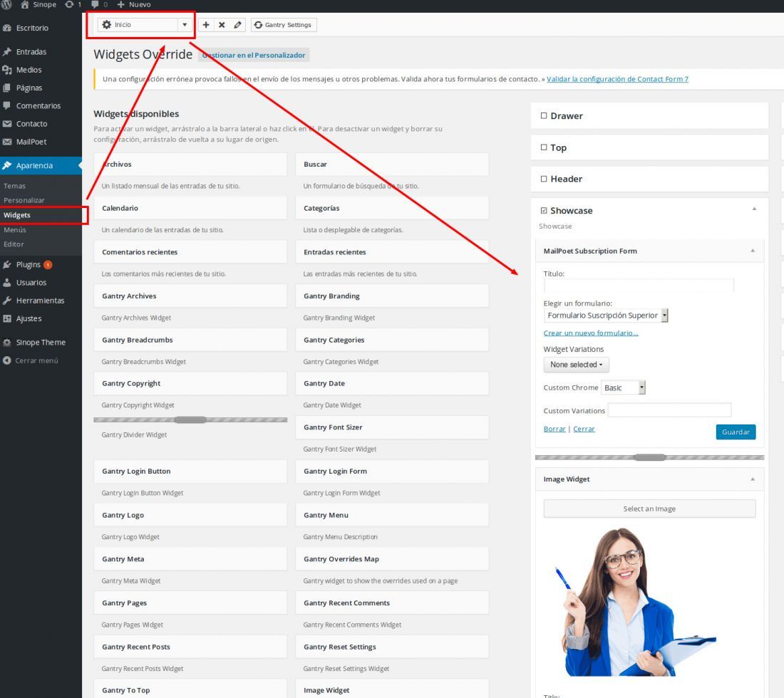The width and height of the screenshot is (784, 698).
Task: Click the Gantry Settings button
Action: [x=284, y=24]
